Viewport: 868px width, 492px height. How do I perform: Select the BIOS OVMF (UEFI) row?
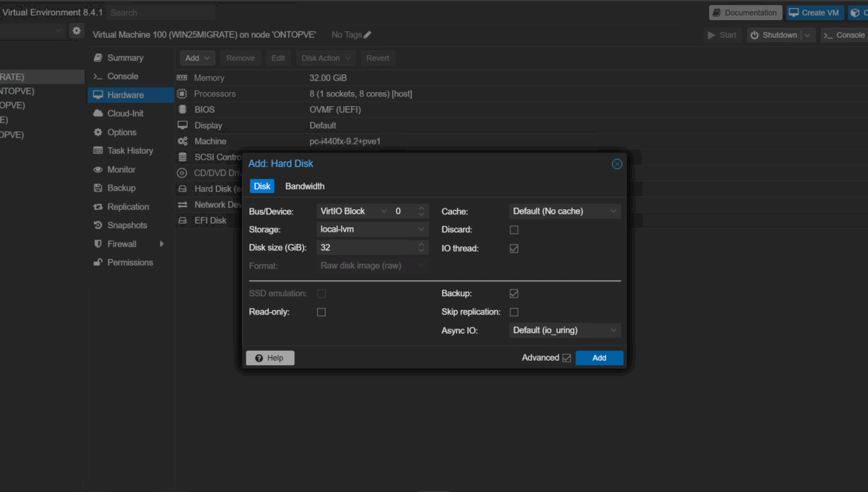(x=522, y=110)
